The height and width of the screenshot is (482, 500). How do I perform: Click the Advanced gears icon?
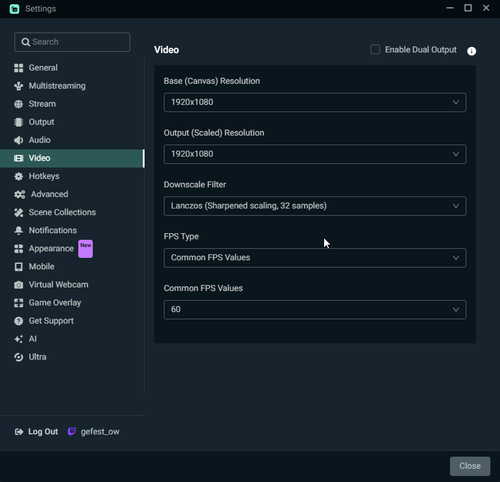20,194
